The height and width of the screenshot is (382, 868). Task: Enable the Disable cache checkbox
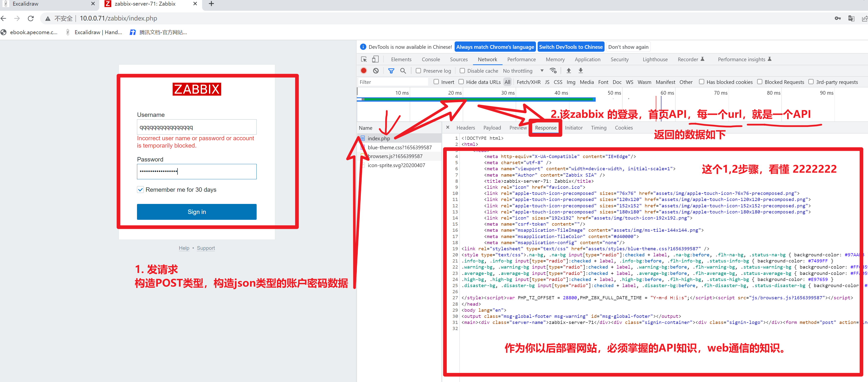(462, 71)
